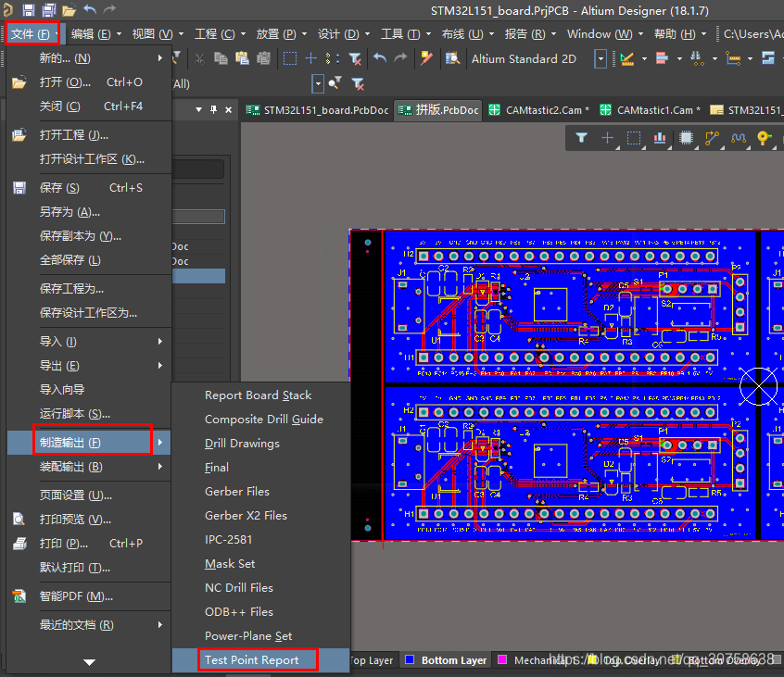This screenshot has width=784, height=677.
Task: Expand the 导出 (E) submenu
Action: [89, 365]
